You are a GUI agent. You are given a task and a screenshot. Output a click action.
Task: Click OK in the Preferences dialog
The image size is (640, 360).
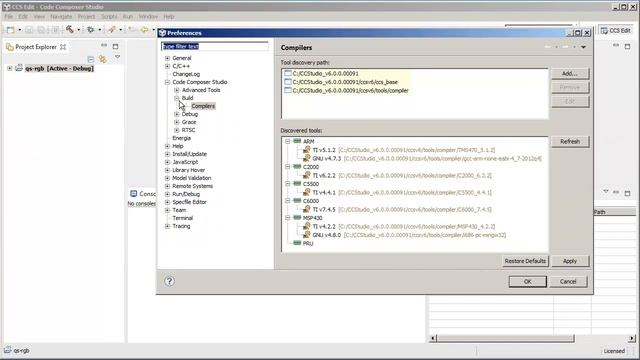pos(527,281)
